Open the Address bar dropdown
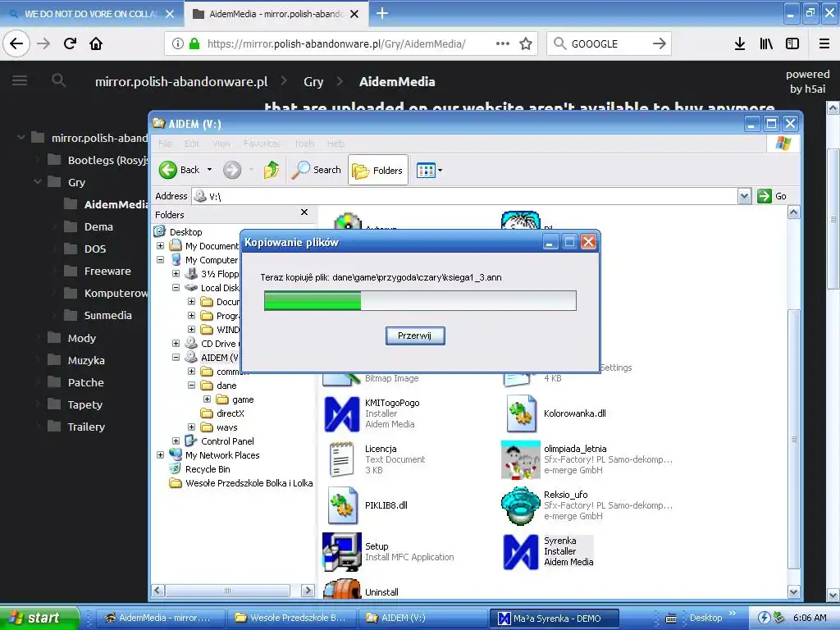840x630 pixels. point(744,196)
